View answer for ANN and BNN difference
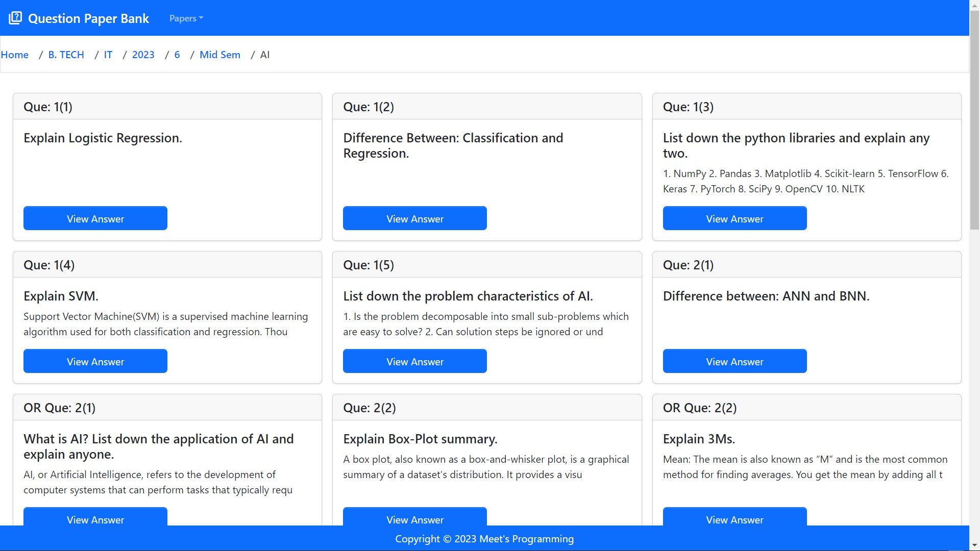Image resolution: width=980 pixels, height=551 pixels. [x=734, y=361]
